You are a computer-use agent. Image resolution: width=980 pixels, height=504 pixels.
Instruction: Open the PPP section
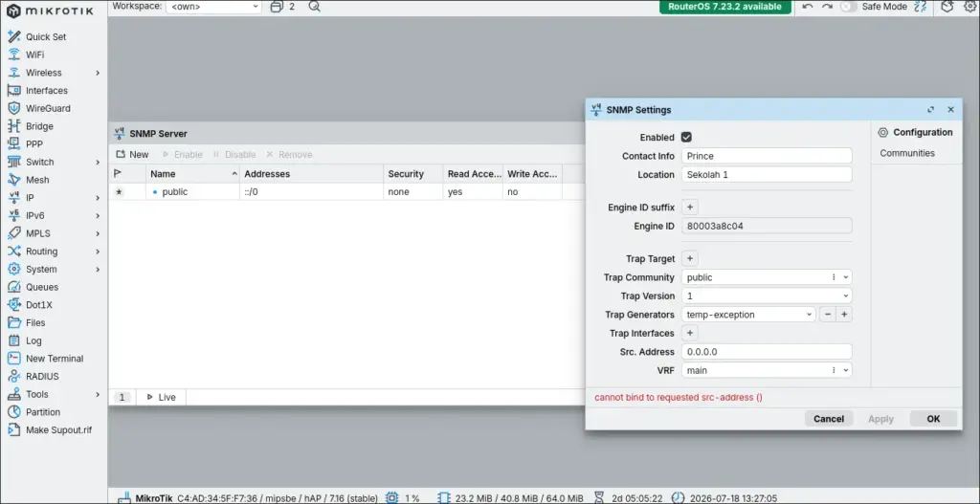(34, 143)
